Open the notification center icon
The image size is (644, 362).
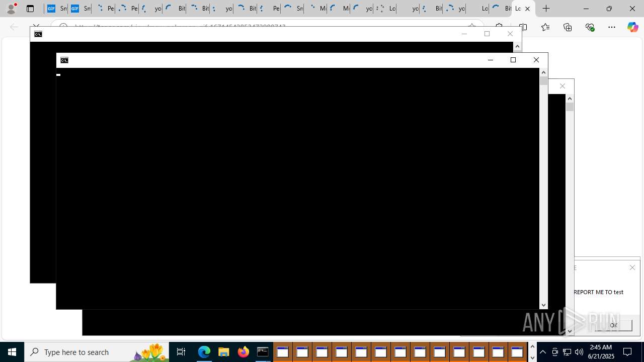coord(628,352)
